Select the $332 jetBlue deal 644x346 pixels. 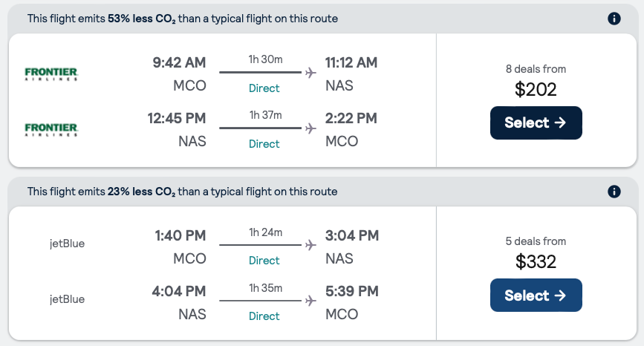(x=536, y=296)
